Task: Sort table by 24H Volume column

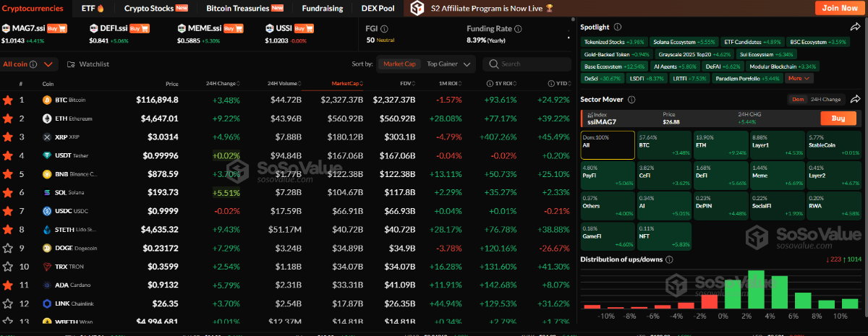Action: click(x=284, y=84)
